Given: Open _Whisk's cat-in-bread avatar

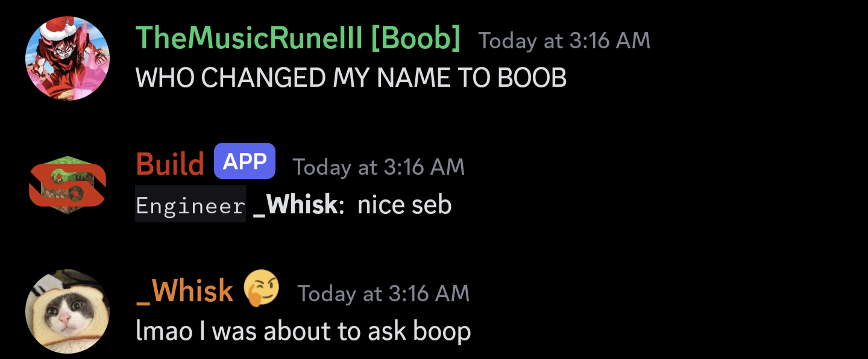Looking at the screenshot, I should point(68,311).
